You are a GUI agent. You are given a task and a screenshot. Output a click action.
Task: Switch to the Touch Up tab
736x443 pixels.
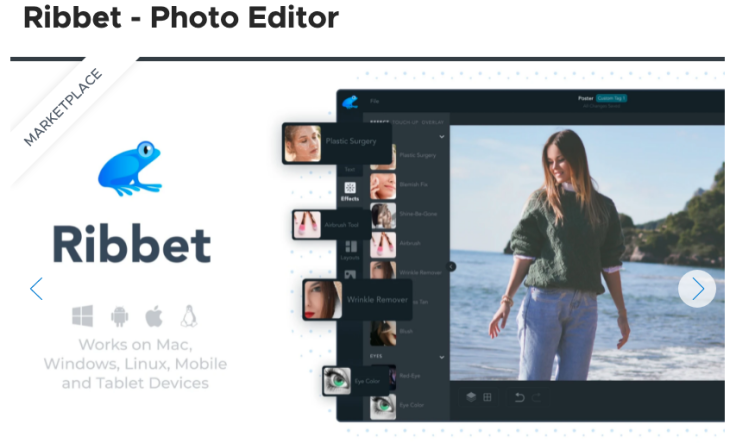point(405,122)
